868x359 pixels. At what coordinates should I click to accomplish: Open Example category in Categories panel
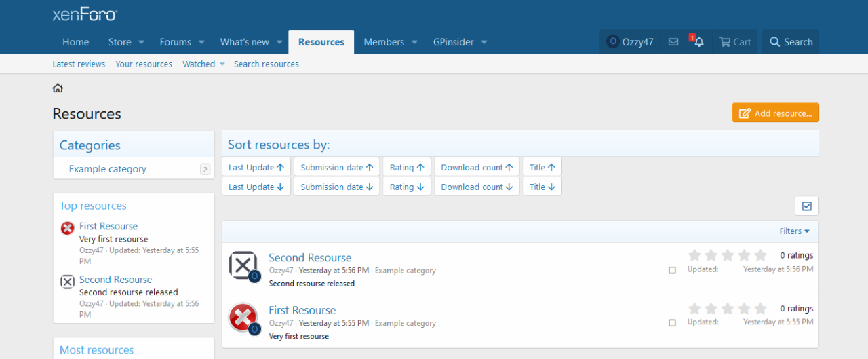107,169
